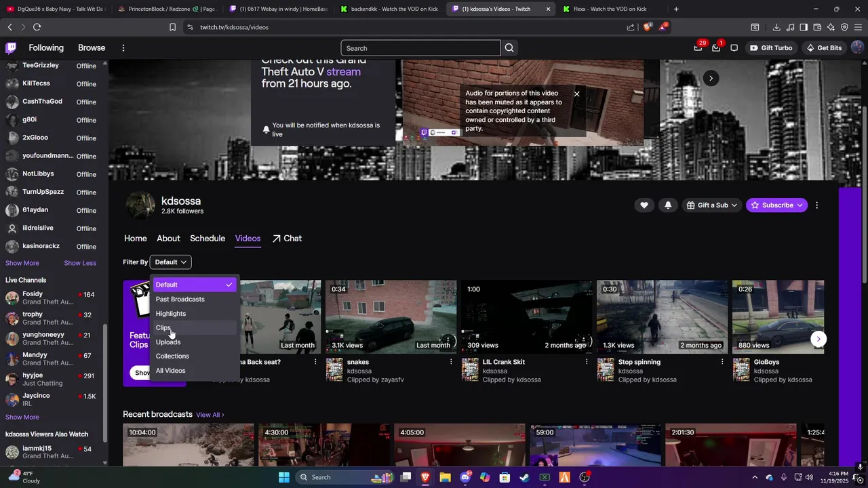868x488 pixels.
Task: Open the Whispers chat icon
Action: point(734,48)
